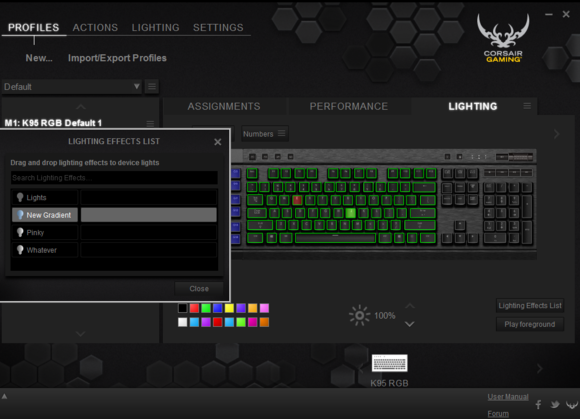Minimize the Corsair utility window
Screen dimensions: 580x419
click(549, 14)
